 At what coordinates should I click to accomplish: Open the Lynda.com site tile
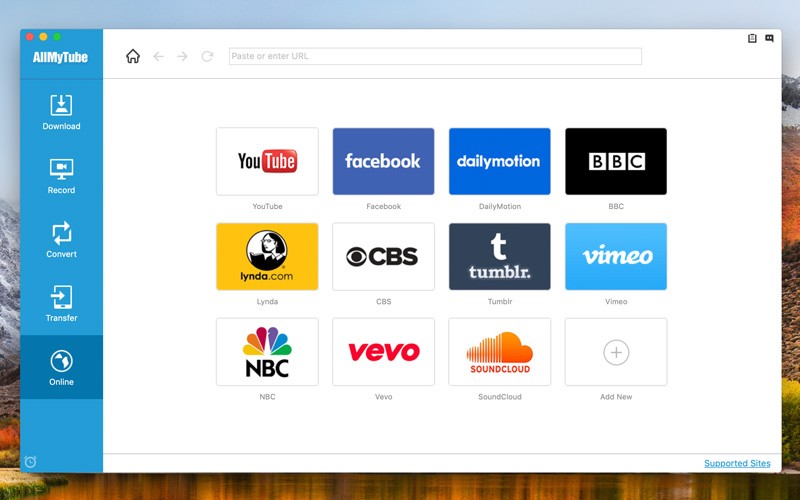click(267, 257)
